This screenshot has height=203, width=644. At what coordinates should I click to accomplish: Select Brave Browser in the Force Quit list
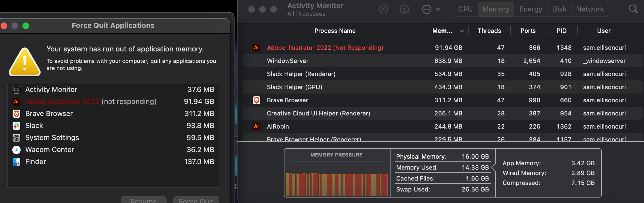click(x=113, y=114)
